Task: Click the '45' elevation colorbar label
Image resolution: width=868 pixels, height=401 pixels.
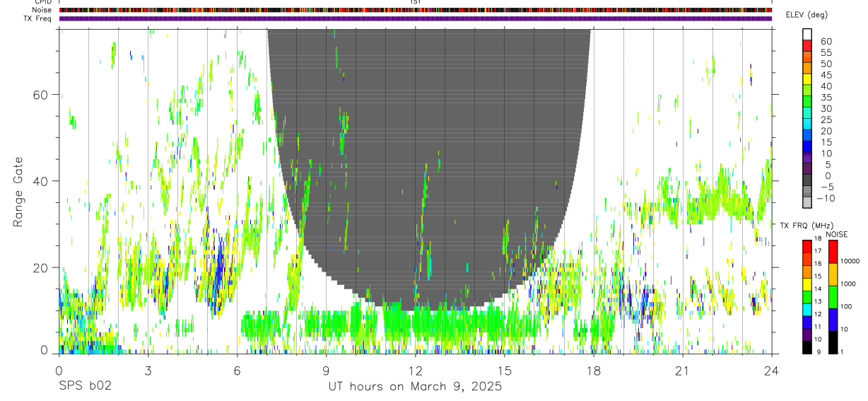Action: [826, 75]
